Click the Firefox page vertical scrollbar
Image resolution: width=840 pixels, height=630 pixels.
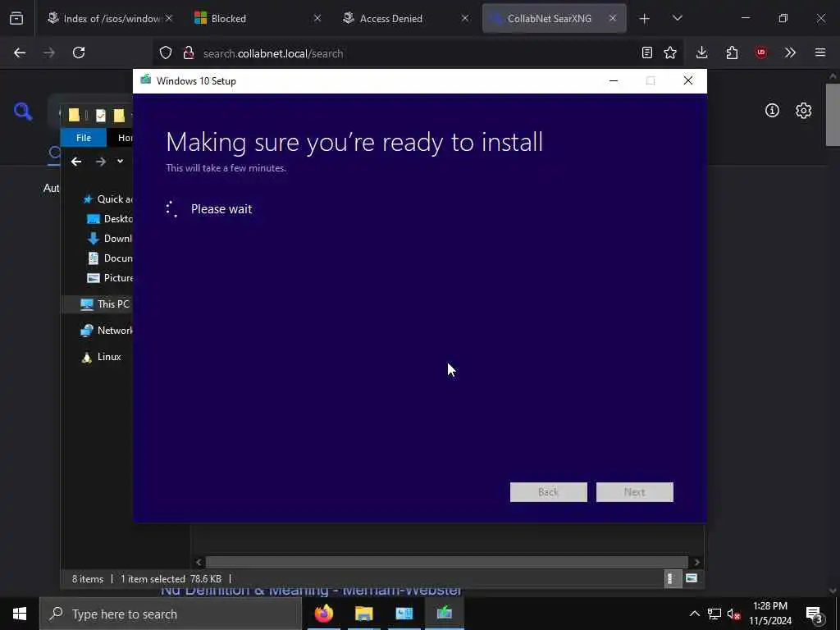(833, 115)
